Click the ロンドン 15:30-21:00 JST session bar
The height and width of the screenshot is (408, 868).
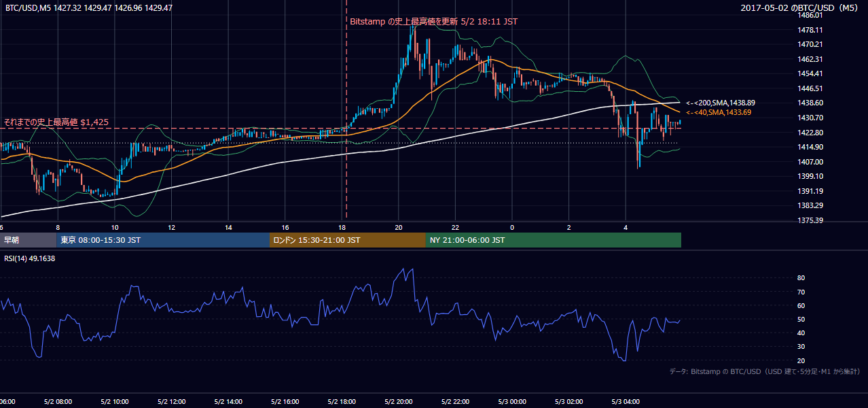coord(348,240)
